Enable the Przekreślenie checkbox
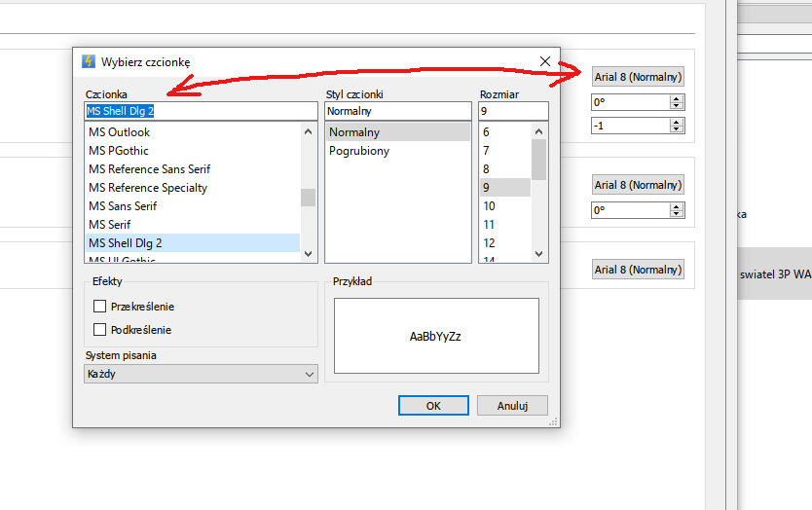Image resolution: width=812 pixels, height=510 pixels. click(99, 307)
